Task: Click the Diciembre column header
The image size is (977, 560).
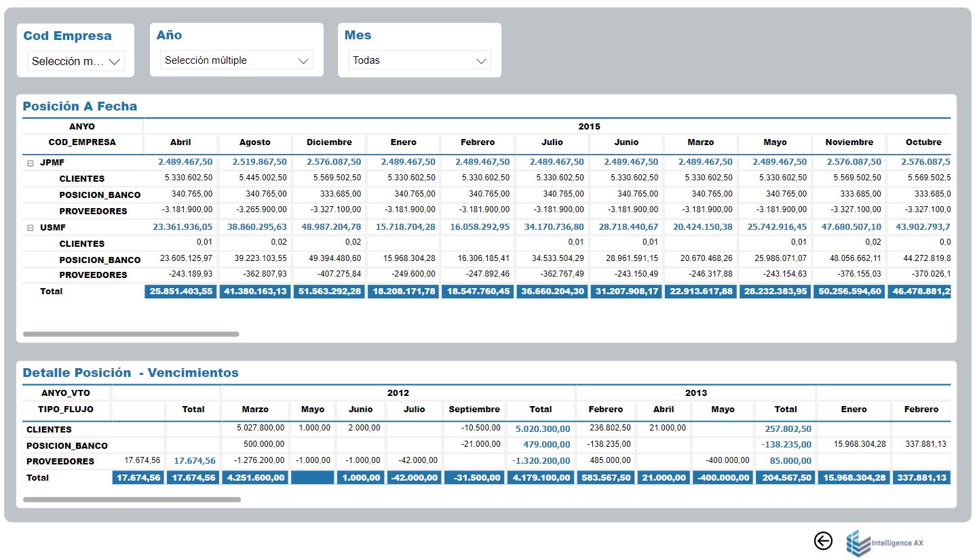Action: [x=329, y=142]
